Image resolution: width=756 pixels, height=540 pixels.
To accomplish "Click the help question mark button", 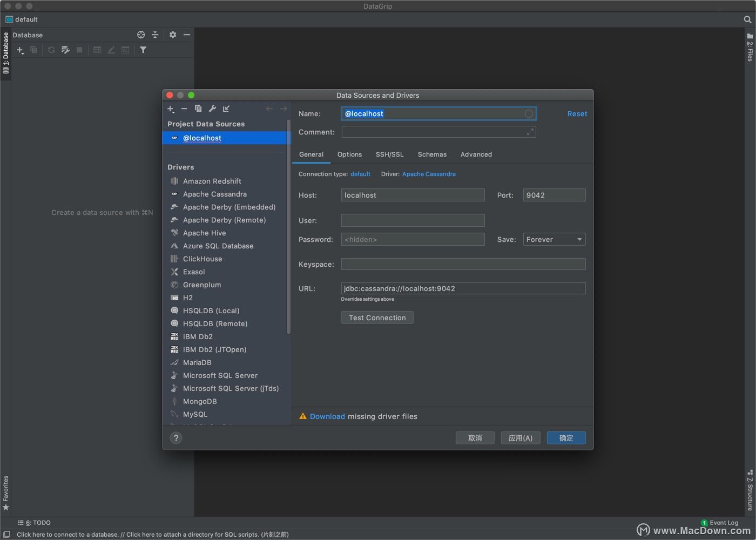I will 176,438.
